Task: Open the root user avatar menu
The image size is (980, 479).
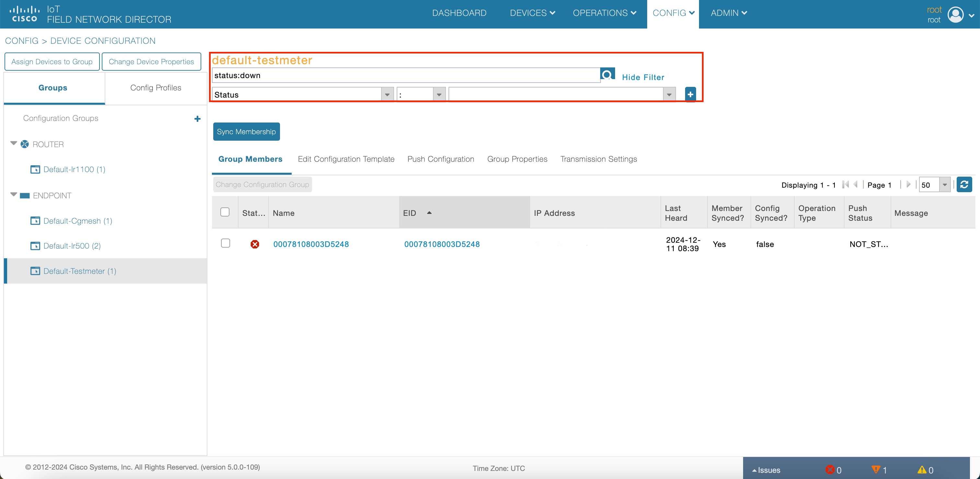Action: point(955,15)
